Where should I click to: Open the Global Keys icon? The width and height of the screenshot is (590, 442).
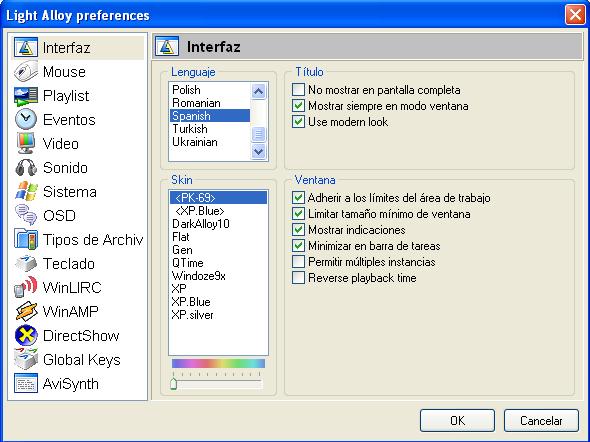click(26, 360)
